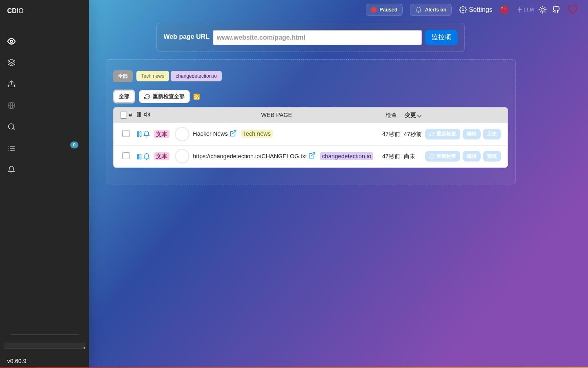
Task: Mute notifications for Hacker News watch
Action: tap(147, 134)
